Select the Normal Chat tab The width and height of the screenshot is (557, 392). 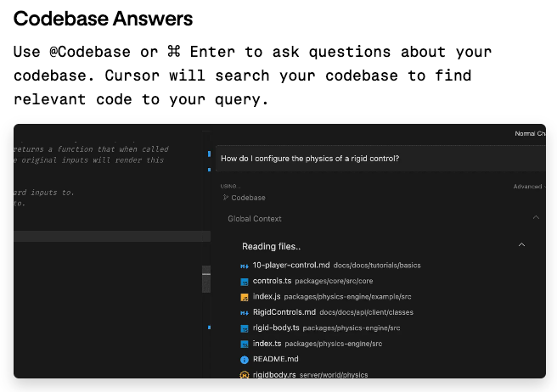click(530, 133)
